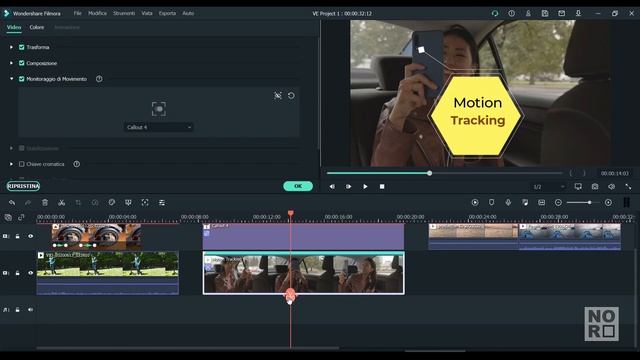Reset motion tracking with circular arrow
This screenshot has width=640, height=360.
[x=291, y=96]
